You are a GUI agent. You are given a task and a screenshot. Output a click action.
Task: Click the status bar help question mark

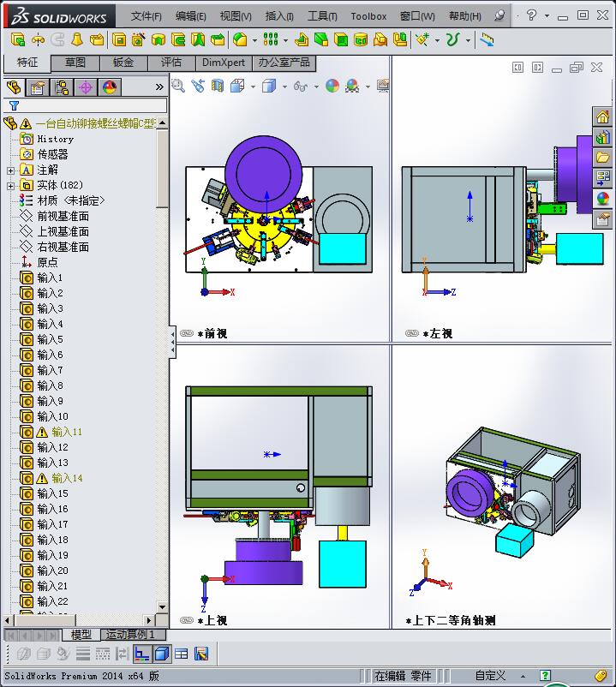click(x=545, y=676)
